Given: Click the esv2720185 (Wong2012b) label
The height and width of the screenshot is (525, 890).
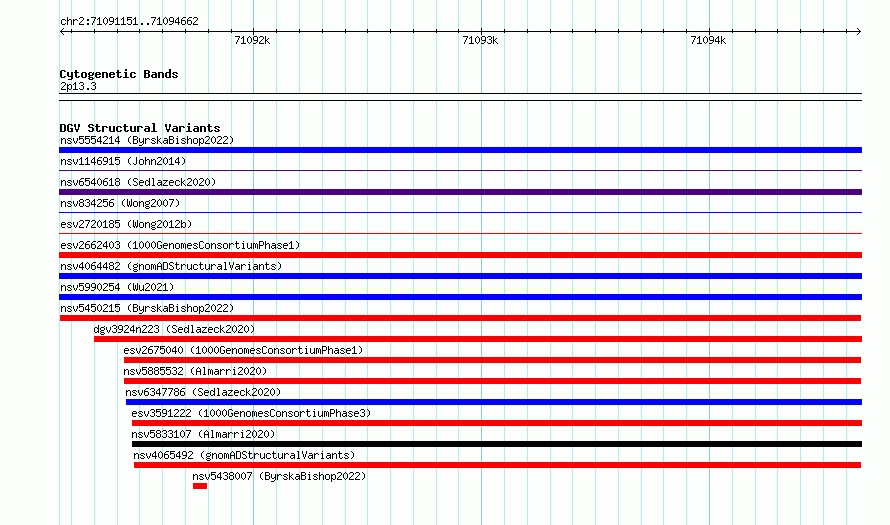Looking at the screenshot, I should click(x=126, y=224).
